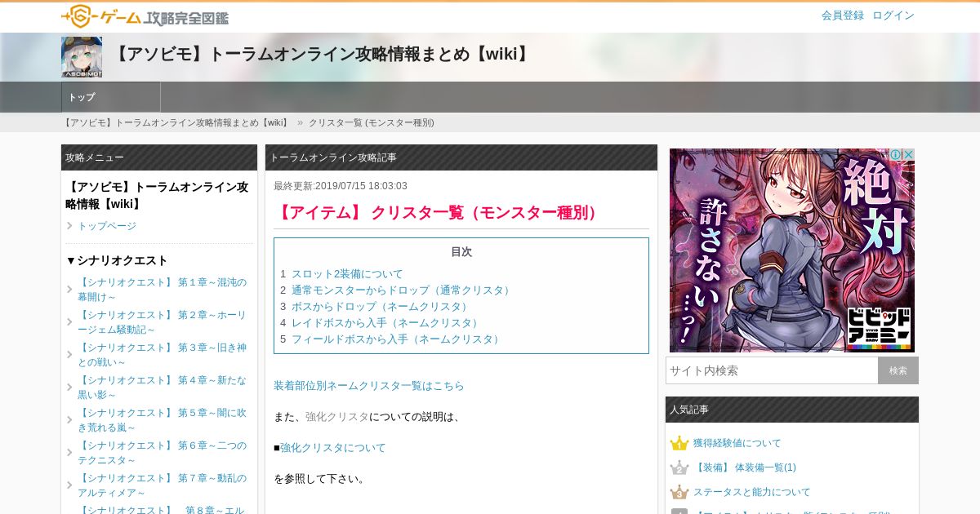Click the 最終更新:2019/07/15 18:03:03 timestamp
Viewport: 980px width, 514px height.
[x=341, y=186]
